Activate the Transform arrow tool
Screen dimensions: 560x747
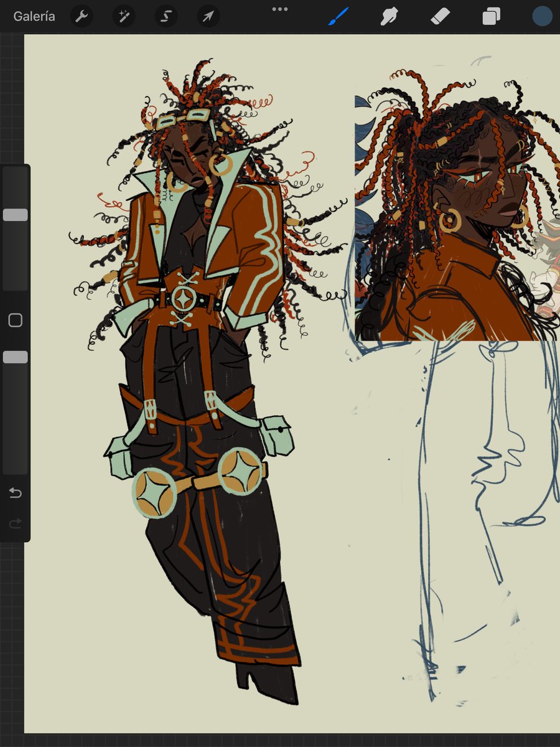point(208,17)
